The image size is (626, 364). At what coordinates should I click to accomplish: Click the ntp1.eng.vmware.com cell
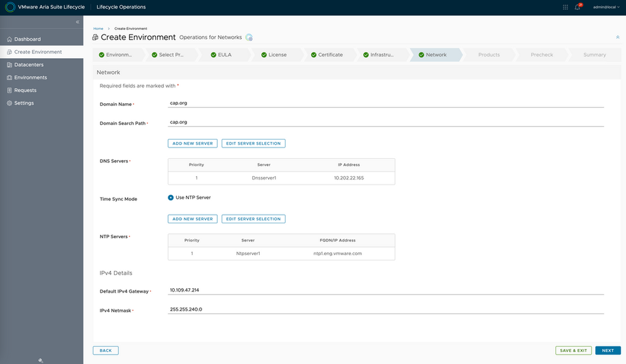[x=338, y=253]
